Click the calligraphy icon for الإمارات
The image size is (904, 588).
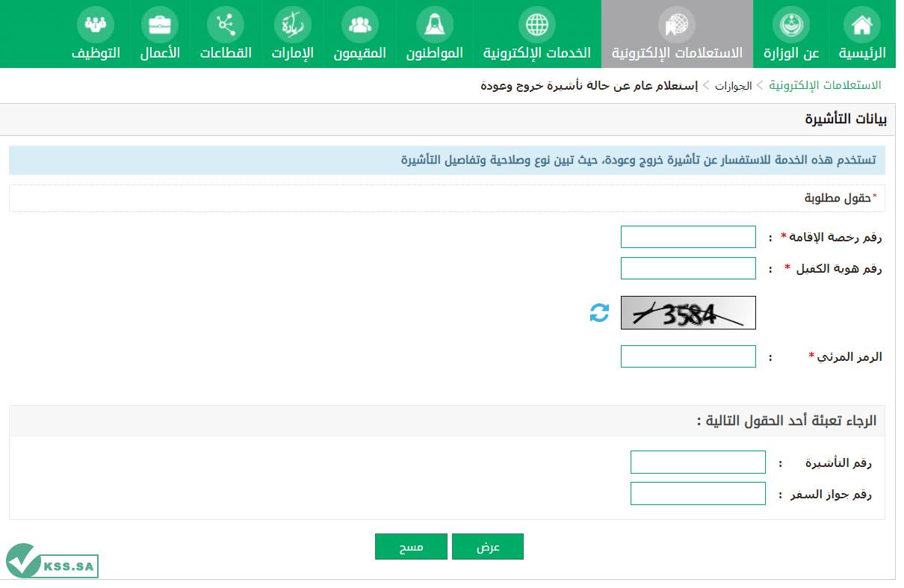pyautogui.click(x=292, y=25)
